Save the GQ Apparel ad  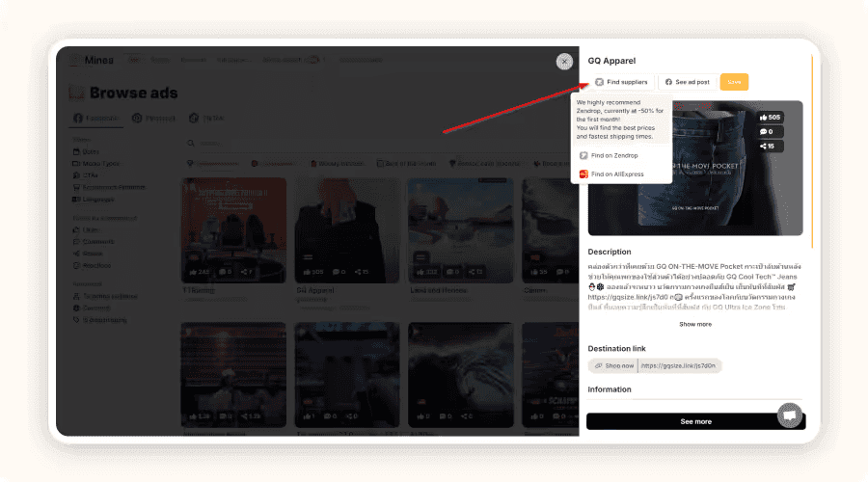[734, 82]
